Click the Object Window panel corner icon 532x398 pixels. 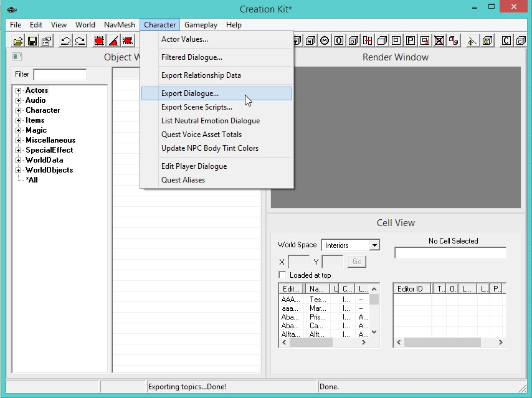coord(17,57)
